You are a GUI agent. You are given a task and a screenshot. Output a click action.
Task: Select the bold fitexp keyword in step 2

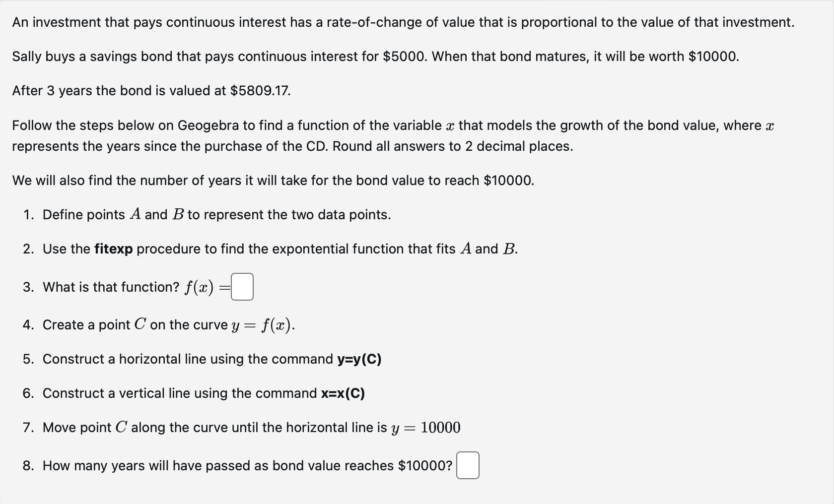coord(113,249)
